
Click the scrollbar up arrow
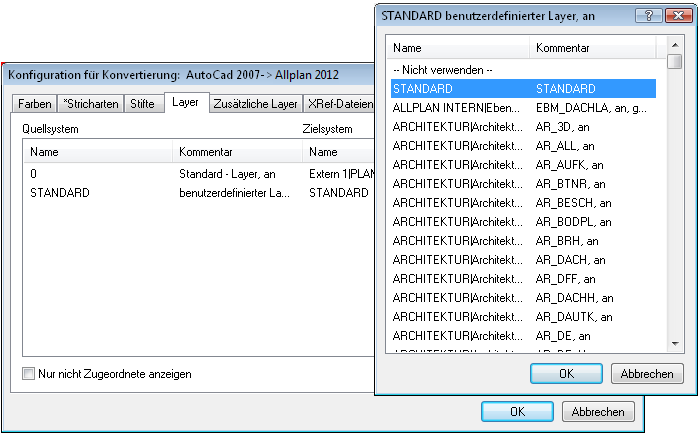[675, 45]
